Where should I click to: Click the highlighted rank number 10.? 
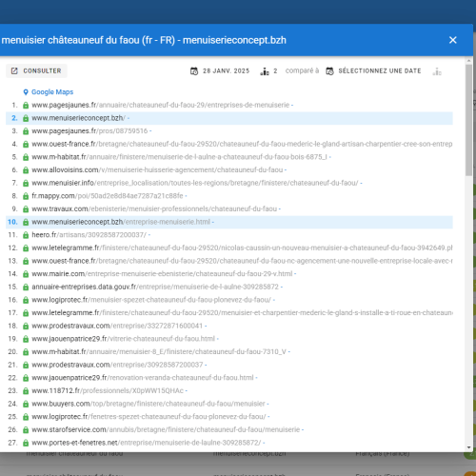[12, 222]
